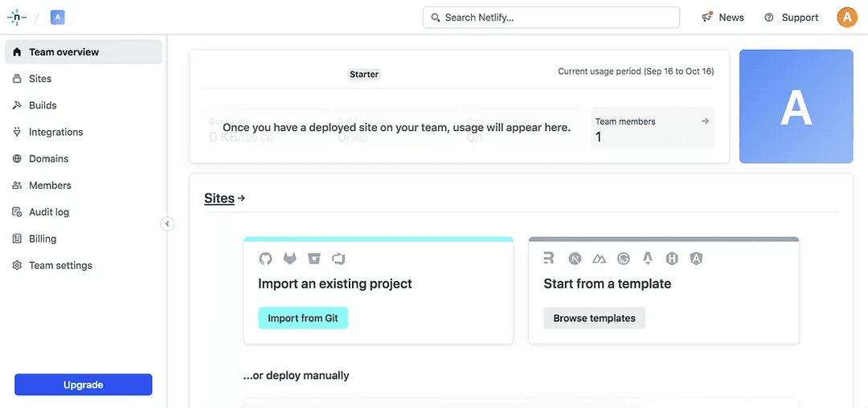Click the Browse templates button

(x=594, y=318)
